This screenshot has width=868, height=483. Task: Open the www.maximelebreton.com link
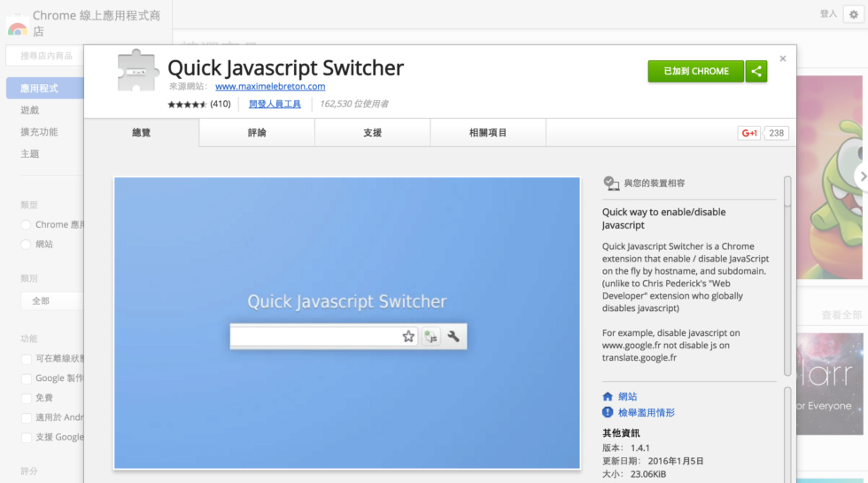click(270, 86)
